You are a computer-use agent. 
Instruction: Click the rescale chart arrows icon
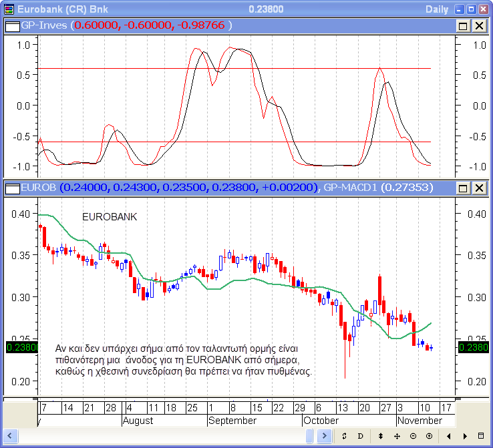pyautogui.click(x=343, y=436)
